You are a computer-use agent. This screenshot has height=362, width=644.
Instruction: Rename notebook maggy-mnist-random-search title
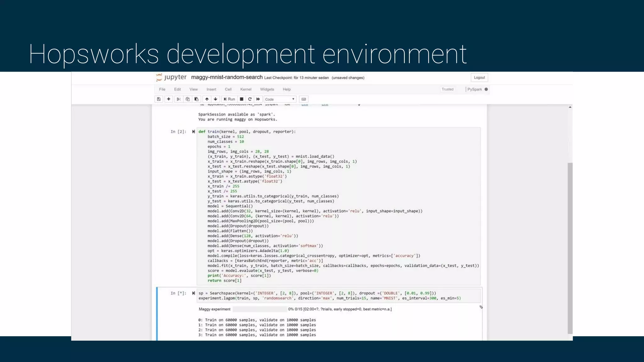point(227,77)
